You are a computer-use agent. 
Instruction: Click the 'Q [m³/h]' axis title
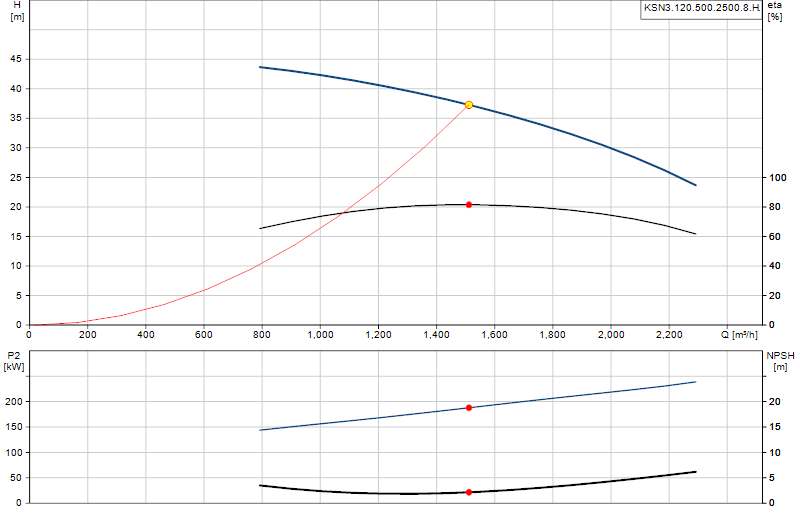[739, 335]
